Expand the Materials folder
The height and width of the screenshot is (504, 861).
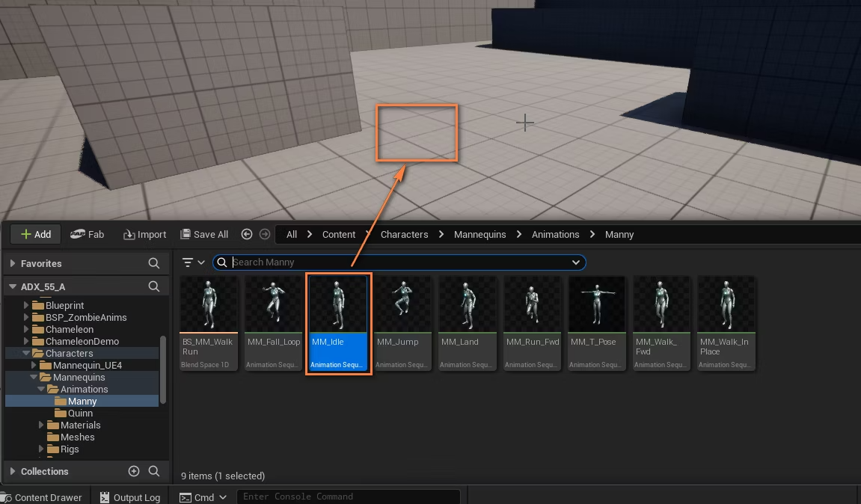click(40, 425)
